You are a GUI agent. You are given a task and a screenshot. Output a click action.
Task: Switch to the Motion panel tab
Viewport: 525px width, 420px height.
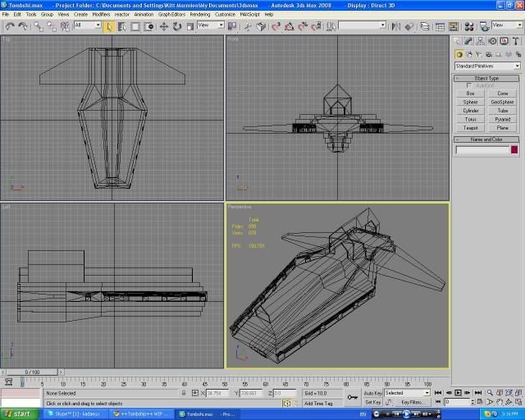(x=492, y=41)
